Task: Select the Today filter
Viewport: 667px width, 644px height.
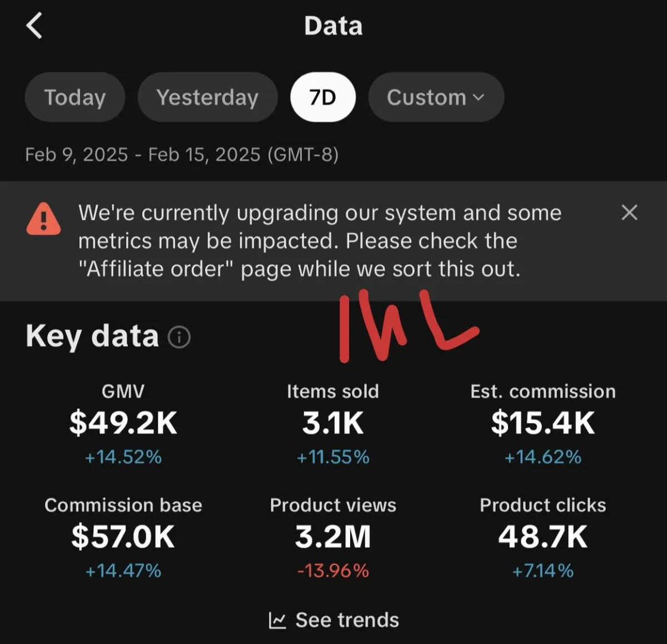Action: 75,97
